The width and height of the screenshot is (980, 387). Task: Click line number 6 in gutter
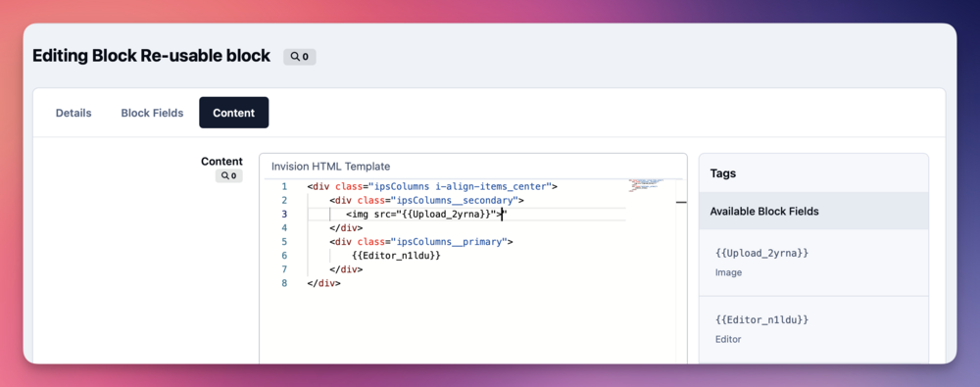coord(284,255)
